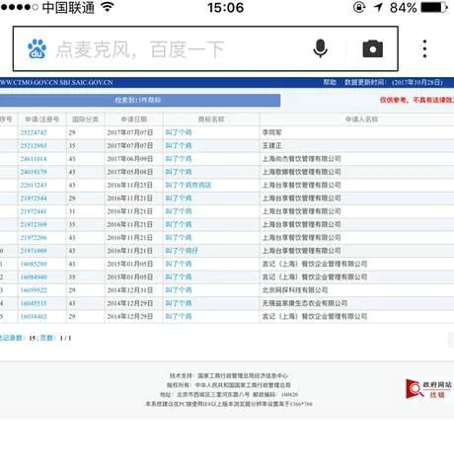Open the 帮助 help link in blue bar
Image resolution: width=454 pixels, height=476 pixels.
tap(330, 82)
